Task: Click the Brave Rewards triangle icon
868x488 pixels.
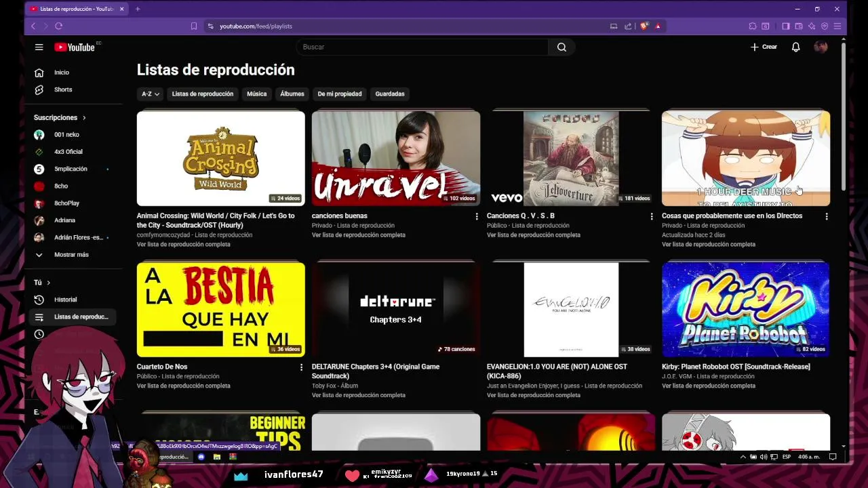Action: 658,26
